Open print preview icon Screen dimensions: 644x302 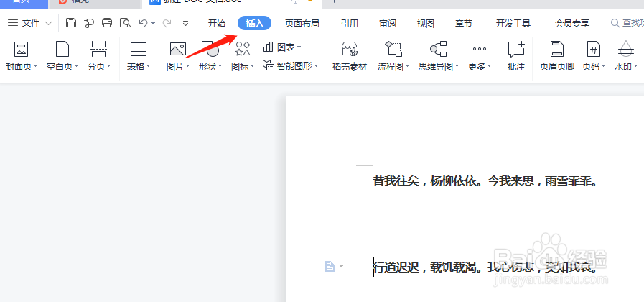(x=125, y=23)
